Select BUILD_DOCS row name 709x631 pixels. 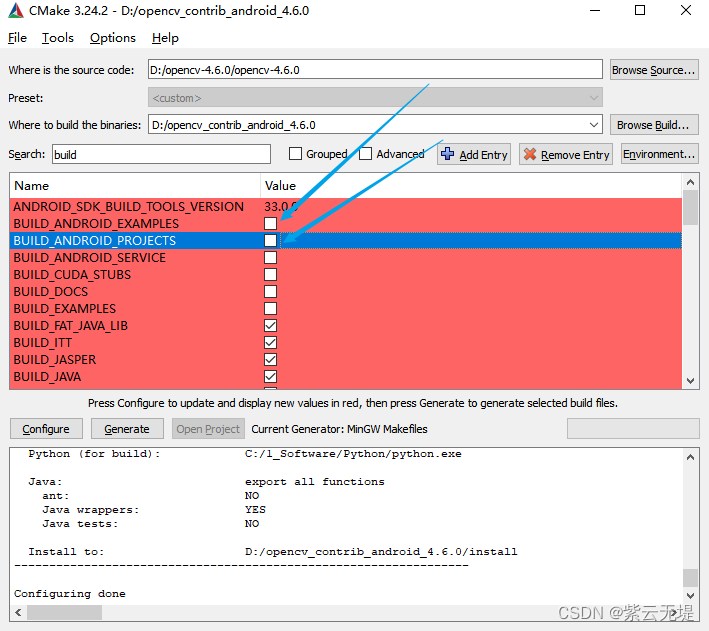coord(51,291)
